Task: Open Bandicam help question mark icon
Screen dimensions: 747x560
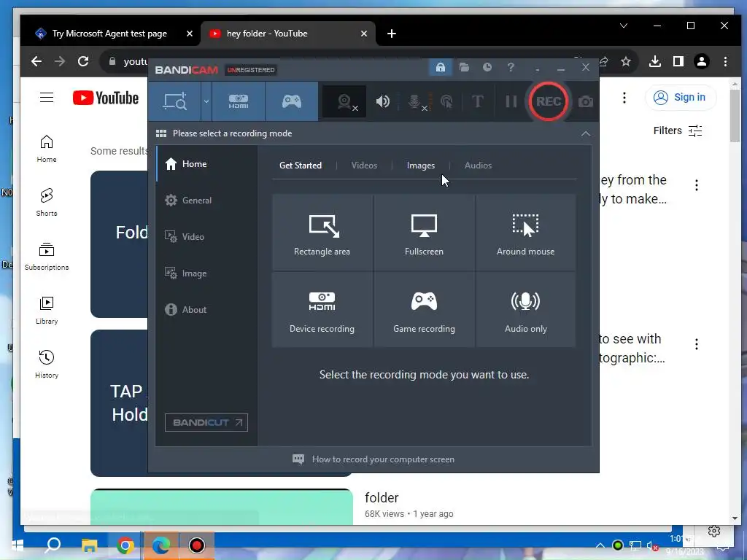Action: pyautogui.click(x=511, y=68)
